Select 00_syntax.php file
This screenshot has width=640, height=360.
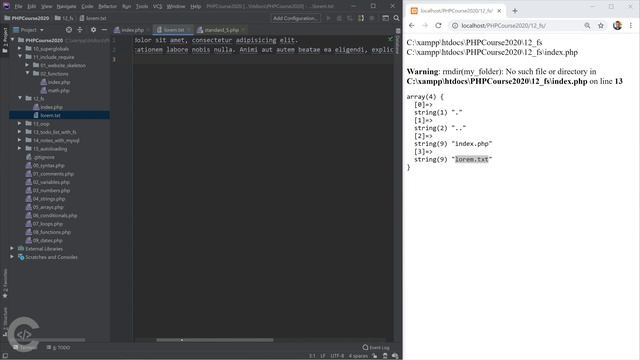point(45,165)
